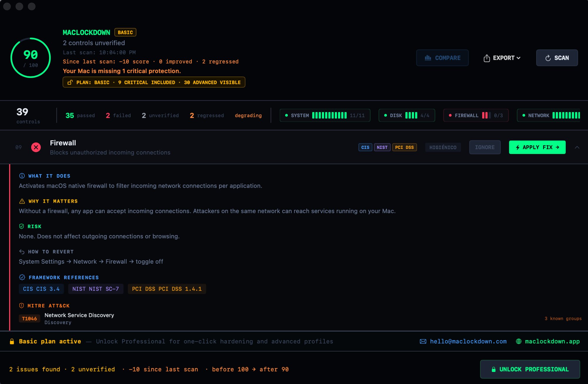Click the warning triangle beside WHY IT MATTERS
Viewport: 588px width, 384px height.
(x=22, y=201)
